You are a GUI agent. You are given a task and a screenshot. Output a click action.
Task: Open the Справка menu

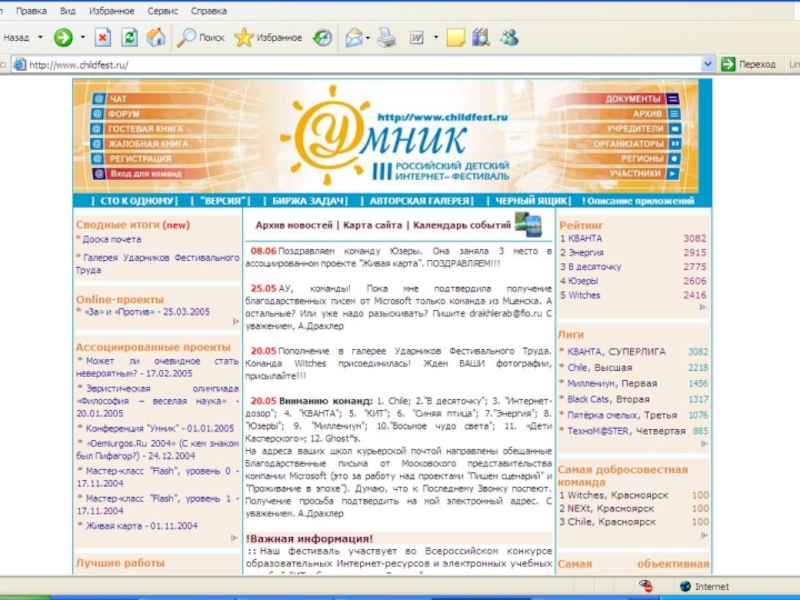(x=208, y=11)
